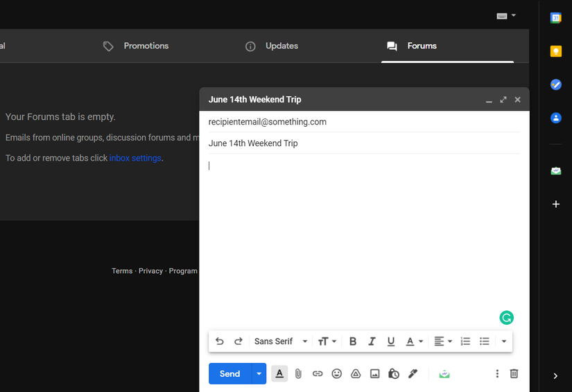Screen dimensions: 572x392
Task: Toggle bold formatting
Action: click(x=353, y=341)
